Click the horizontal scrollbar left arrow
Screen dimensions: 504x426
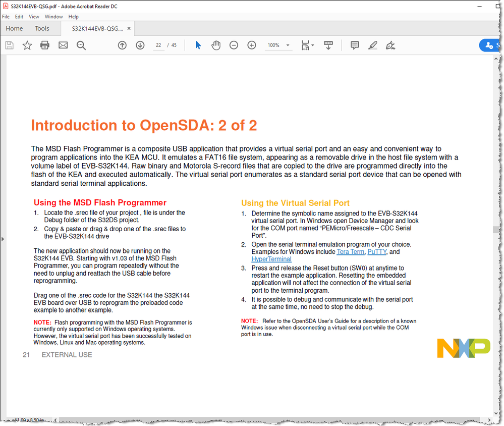click(x=55, y=420)
